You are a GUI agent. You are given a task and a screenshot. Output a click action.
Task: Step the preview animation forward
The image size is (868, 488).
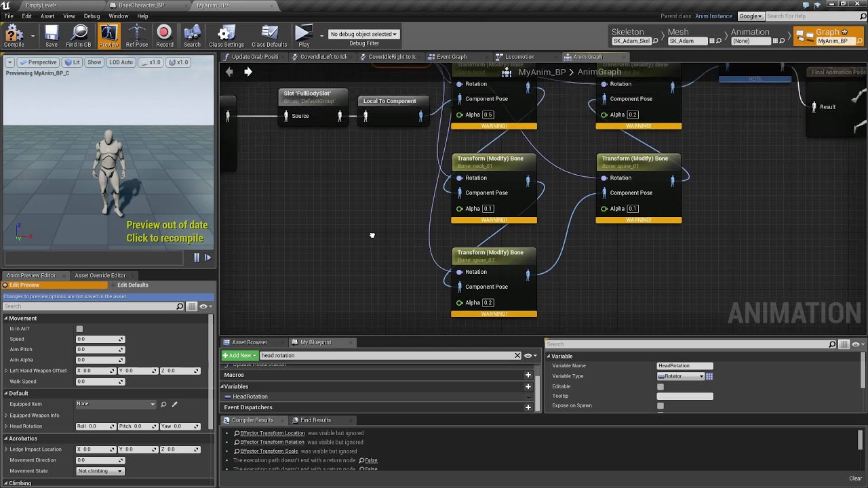click(208, 258)
